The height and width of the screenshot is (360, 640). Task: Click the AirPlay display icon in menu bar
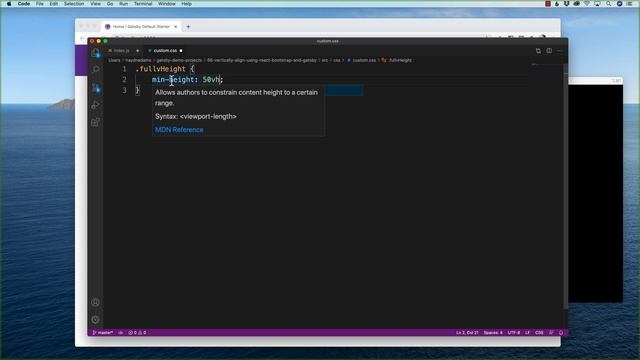pos(598,4)
